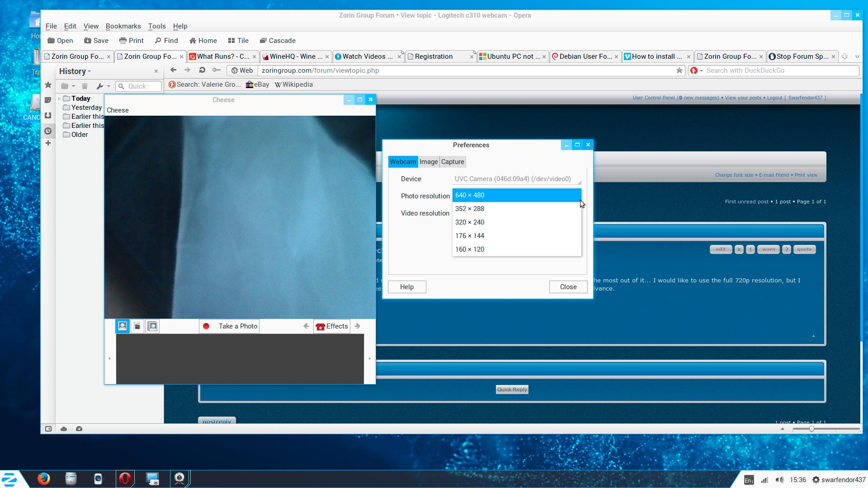This screenshot has height=488, width=868.
Task: Open the Wikipedia bookmark
Action: click(x=294, y=84)
